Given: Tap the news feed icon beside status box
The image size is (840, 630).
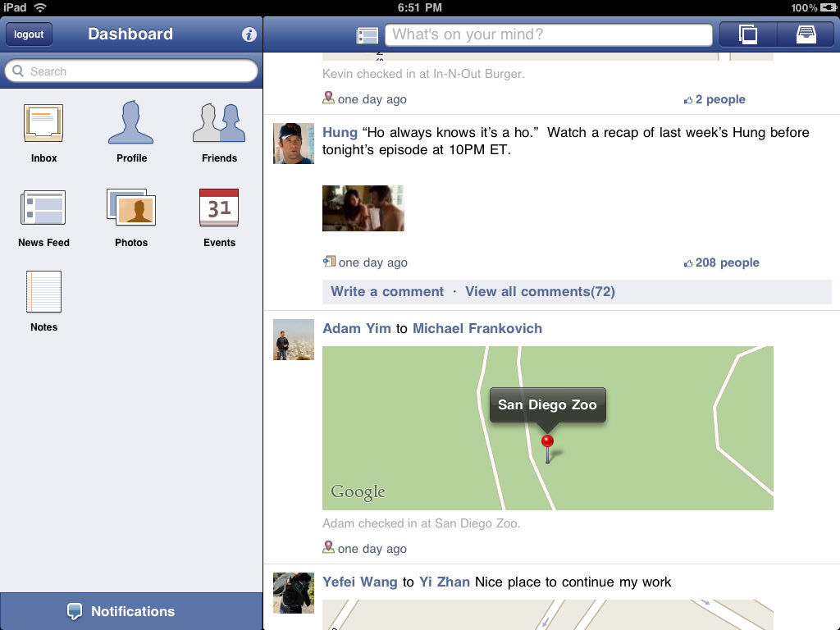Looking at the screenshot, I should coord(367,35).
